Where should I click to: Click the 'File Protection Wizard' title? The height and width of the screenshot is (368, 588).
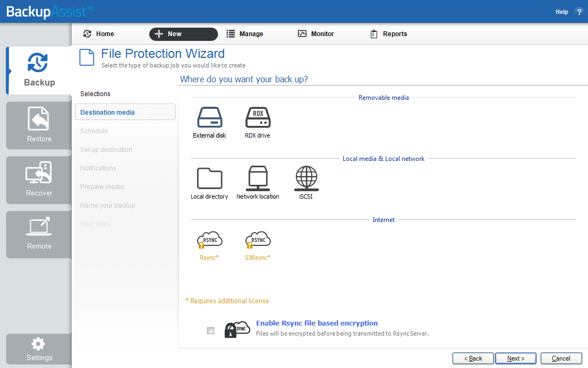point(163,54)
